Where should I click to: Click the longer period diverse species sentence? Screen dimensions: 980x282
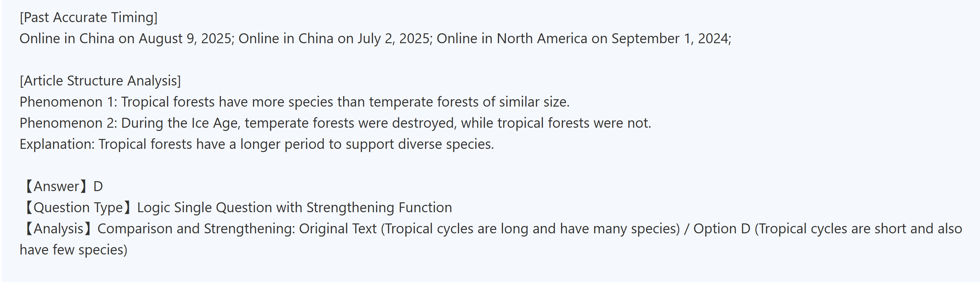tap(296, 144)
